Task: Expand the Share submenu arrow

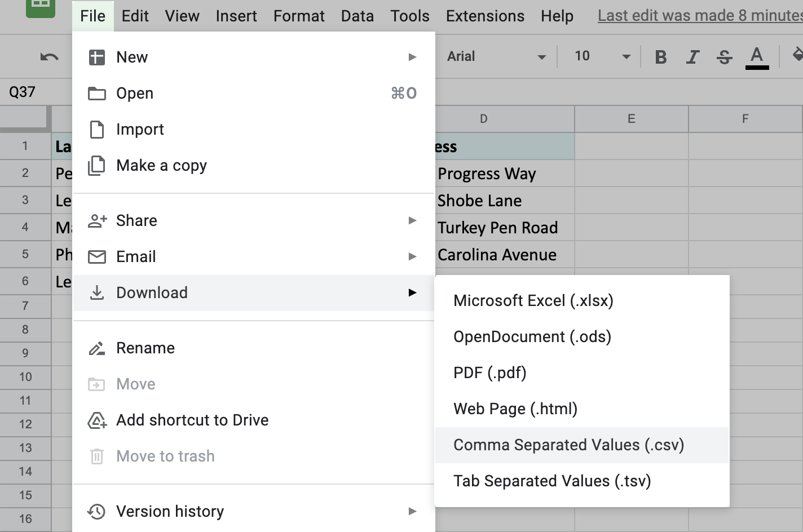Action: [x=412, y=220]
